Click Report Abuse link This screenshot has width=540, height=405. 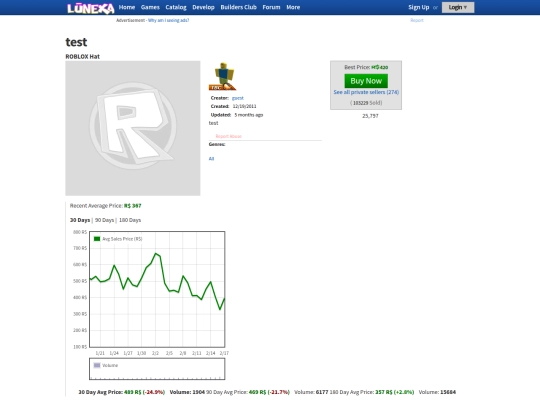(228, 136)
